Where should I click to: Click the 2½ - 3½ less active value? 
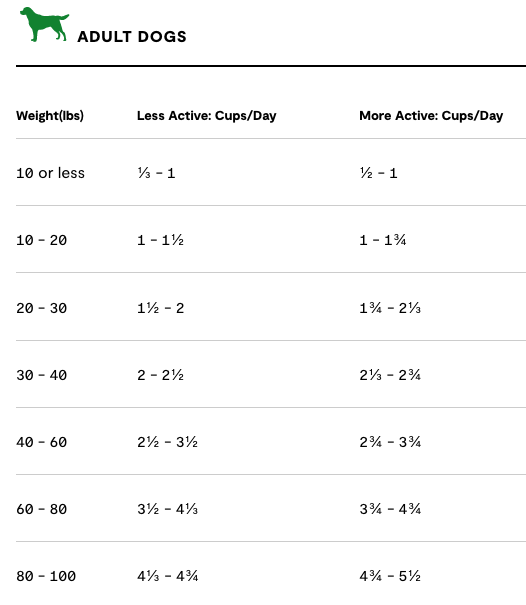point(167,442)
